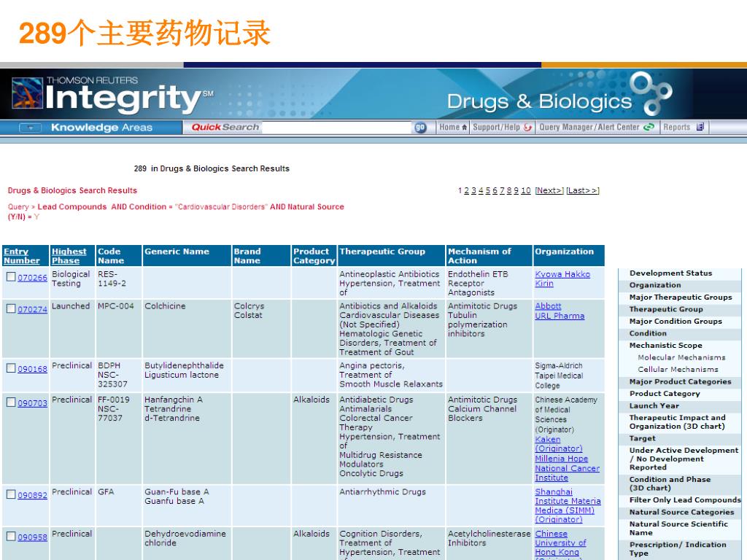Open the Knowledge Areas dropdown arrow

tap(30, 128)
